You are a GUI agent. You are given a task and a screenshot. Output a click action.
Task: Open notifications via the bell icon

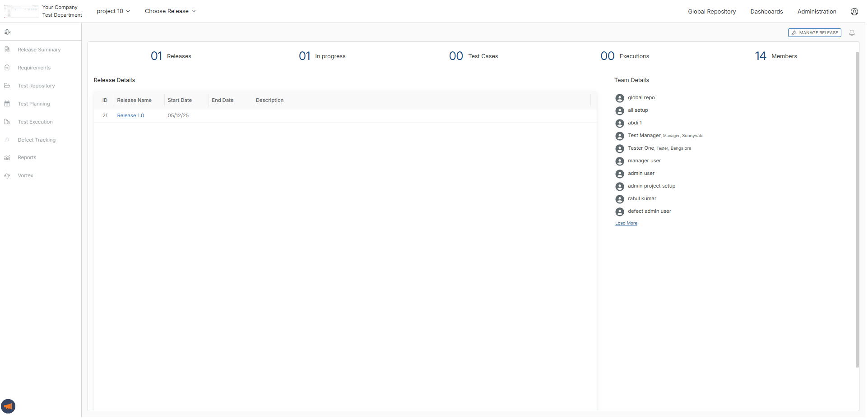pyautogui.click(x=852, y=33)
